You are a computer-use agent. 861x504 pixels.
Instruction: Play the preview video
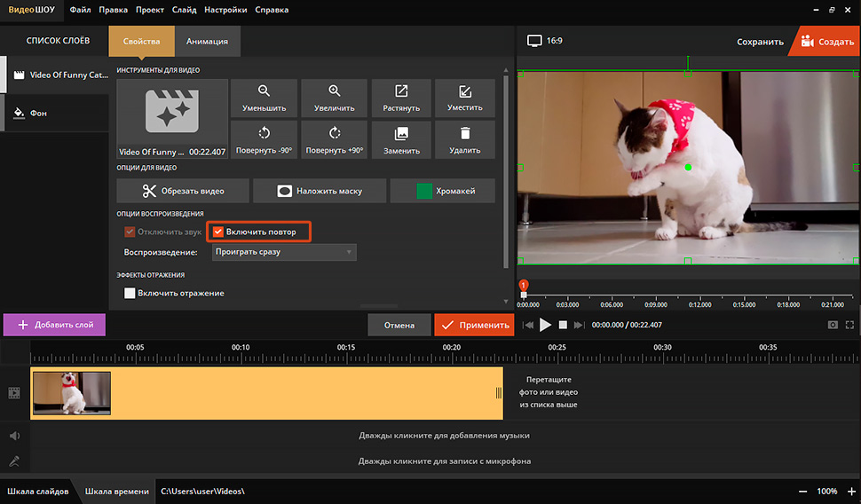[546, 325]
